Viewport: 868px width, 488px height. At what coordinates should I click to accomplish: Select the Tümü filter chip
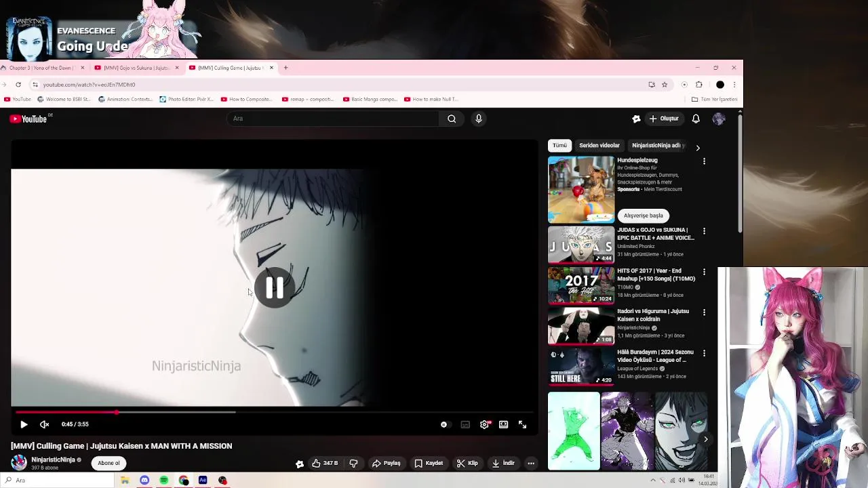(x=559, y=146)
